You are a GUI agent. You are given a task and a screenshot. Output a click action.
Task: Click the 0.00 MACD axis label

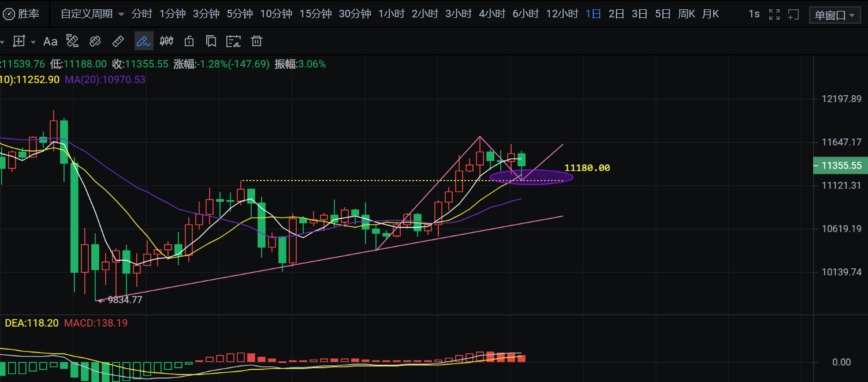click(x=841, y=362)
